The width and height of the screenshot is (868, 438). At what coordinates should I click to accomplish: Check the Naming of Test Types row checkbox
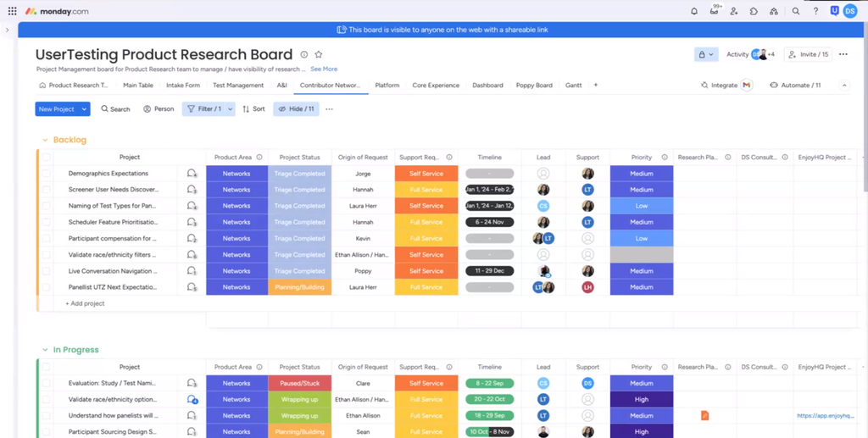[46, 206]
